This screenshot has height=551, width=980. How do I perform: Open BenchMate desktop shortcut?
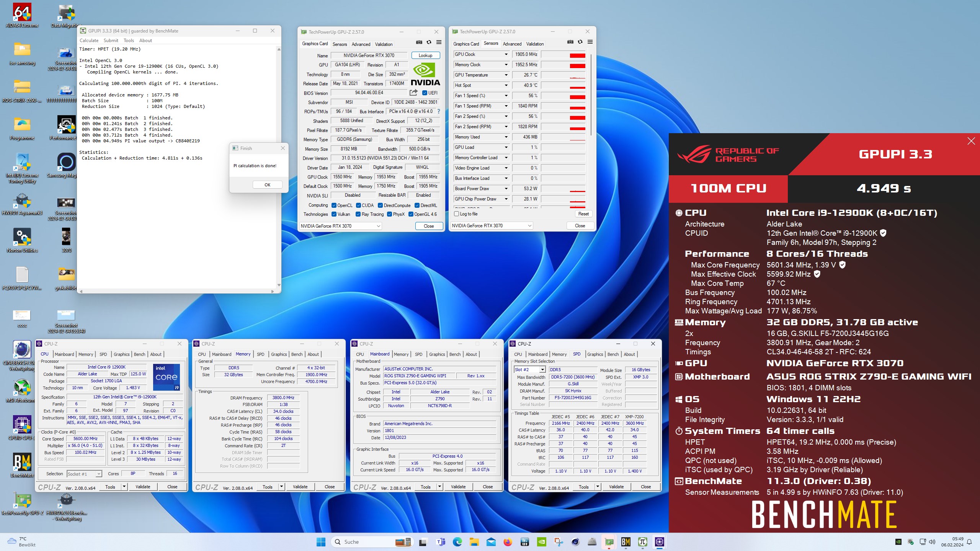(22, 465)
